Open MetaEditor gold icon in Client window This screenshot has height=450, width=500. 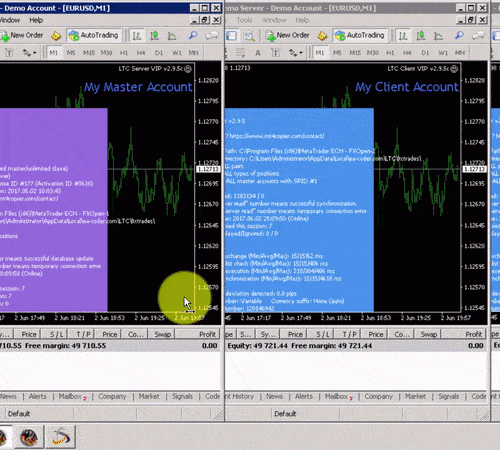click(x=322, y=35)
